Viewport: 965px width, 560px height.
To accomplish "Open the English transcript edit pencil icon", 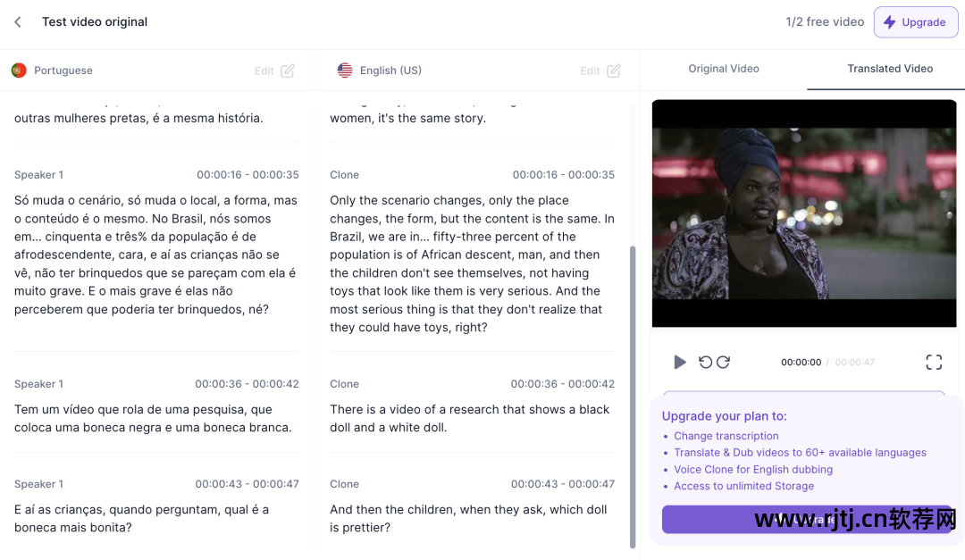I will click(x=614, y=71).
